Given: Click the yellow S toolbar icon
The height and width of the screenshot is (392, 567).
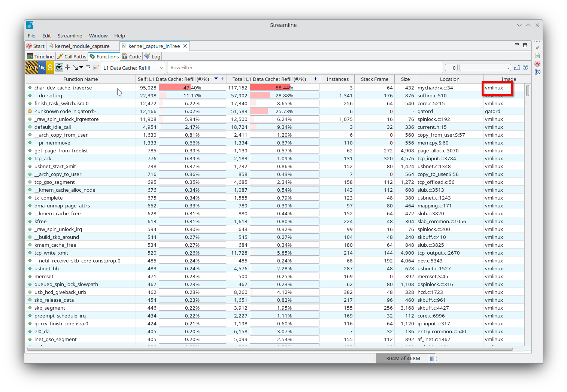Looking at the screenshot, I should click(x=49, y=67).
